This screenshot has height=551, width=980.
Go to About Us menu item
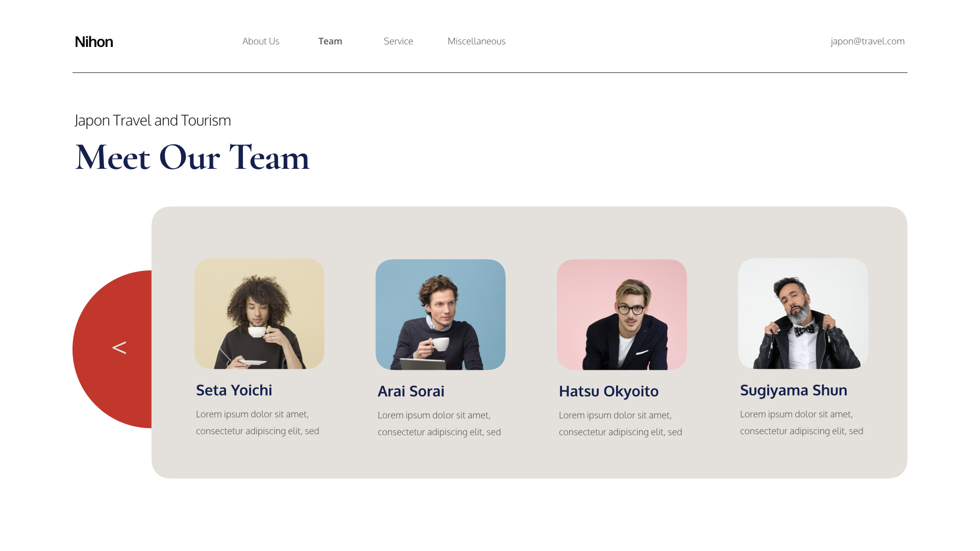tap(261, 41)
